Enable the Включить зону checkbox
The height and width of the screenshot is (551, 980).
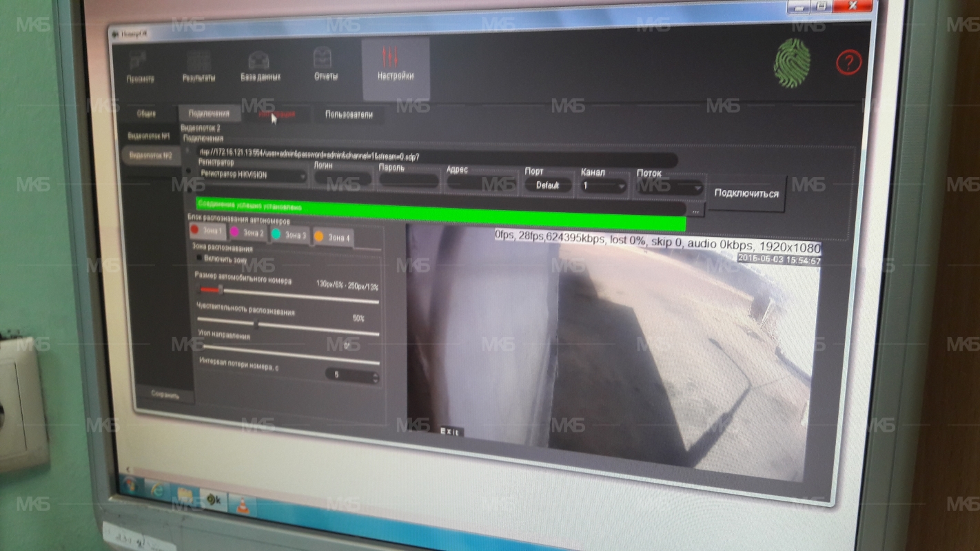200,258
